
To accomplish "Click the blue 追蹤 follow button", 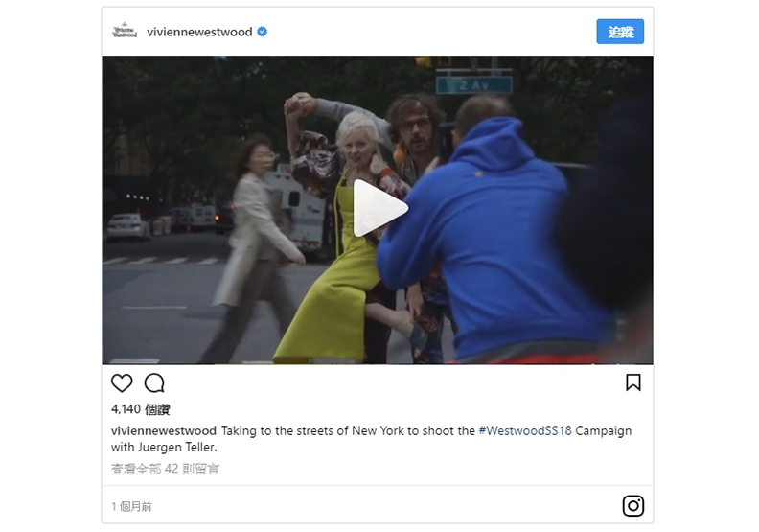I will click(620, 32).
